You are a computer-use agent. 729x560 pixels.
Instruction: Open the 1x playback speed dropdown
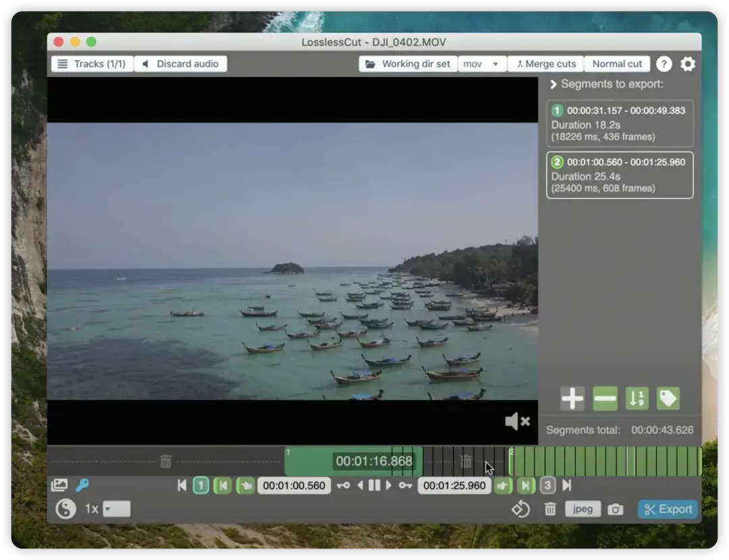point(116,509)
